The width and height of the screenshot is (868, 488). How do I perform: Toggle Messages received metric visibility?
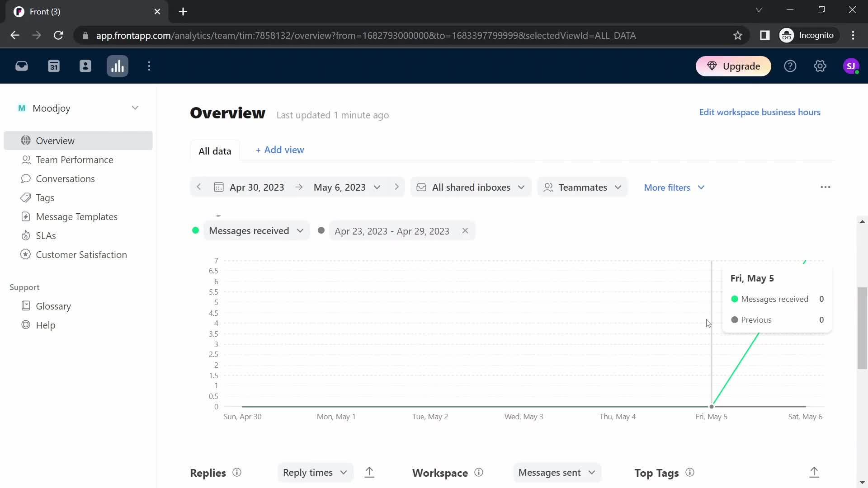[x=196, y=231]
